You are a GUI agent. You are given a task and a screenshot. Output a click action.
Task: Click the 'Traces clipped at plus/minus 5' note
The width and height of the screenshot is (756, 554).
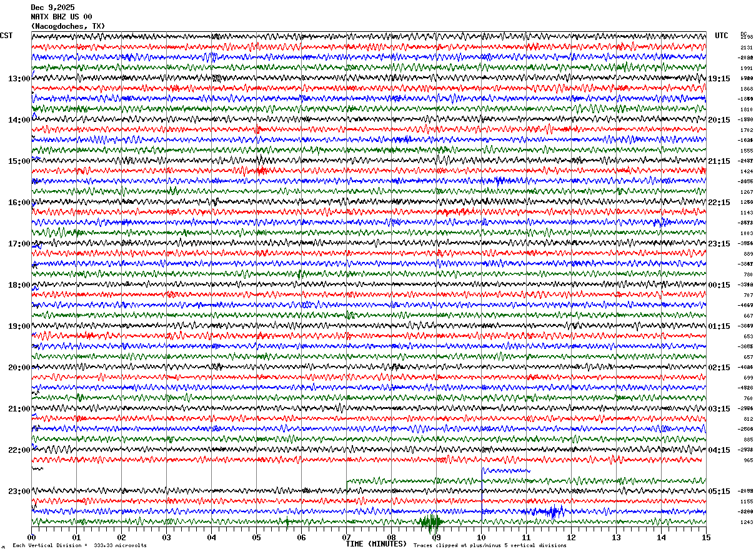coord(490,546)
